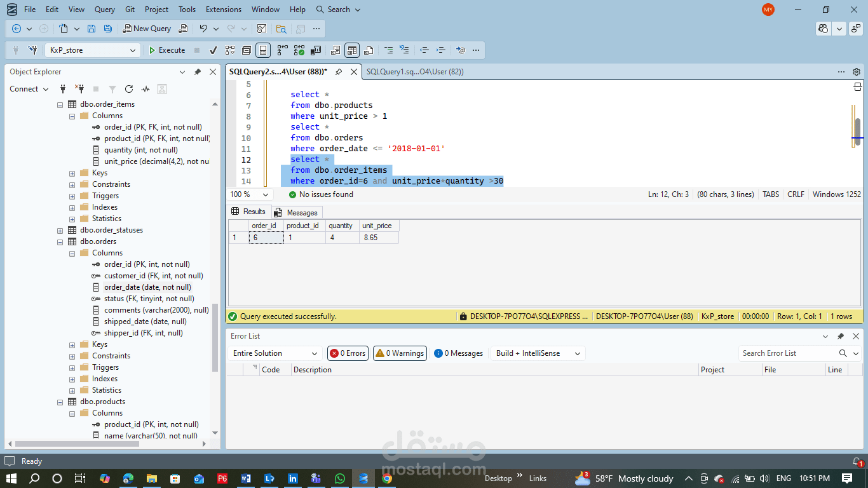The image size is (868, 488).
Task: Open Activity Monitor from Object Explorer toolbar
Action: pos(146,89)
